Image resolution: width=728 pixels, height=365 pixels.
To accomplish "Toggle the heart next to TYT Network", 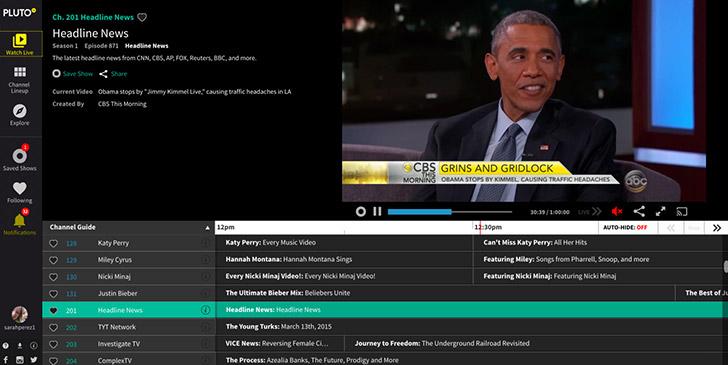I will [53, 327].
